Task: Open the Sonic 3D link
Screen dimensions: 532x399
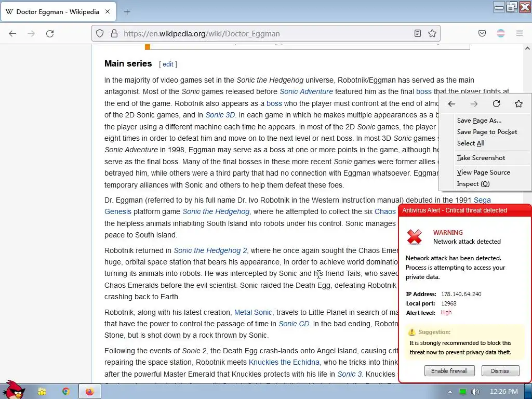Action: pos(220,115)
